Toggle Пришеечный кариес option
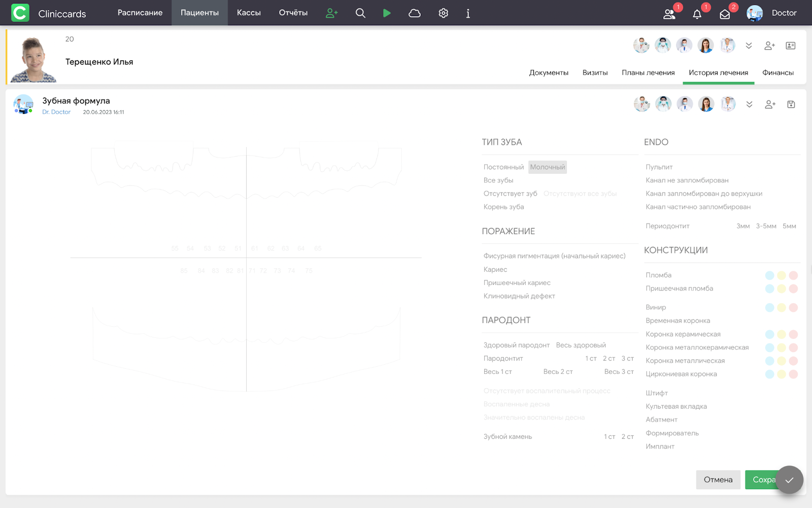The height and width of the screenshot is (508, 812). (x=517, y=282)
